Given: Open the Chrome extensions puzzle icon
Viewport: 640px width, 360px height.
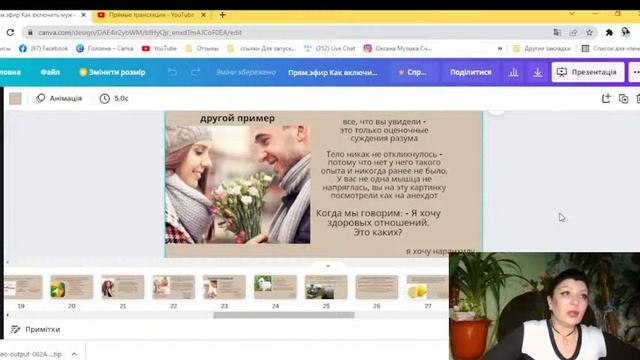Looking at the screenshot, I should pyautogui.click(x=609, y=32).
